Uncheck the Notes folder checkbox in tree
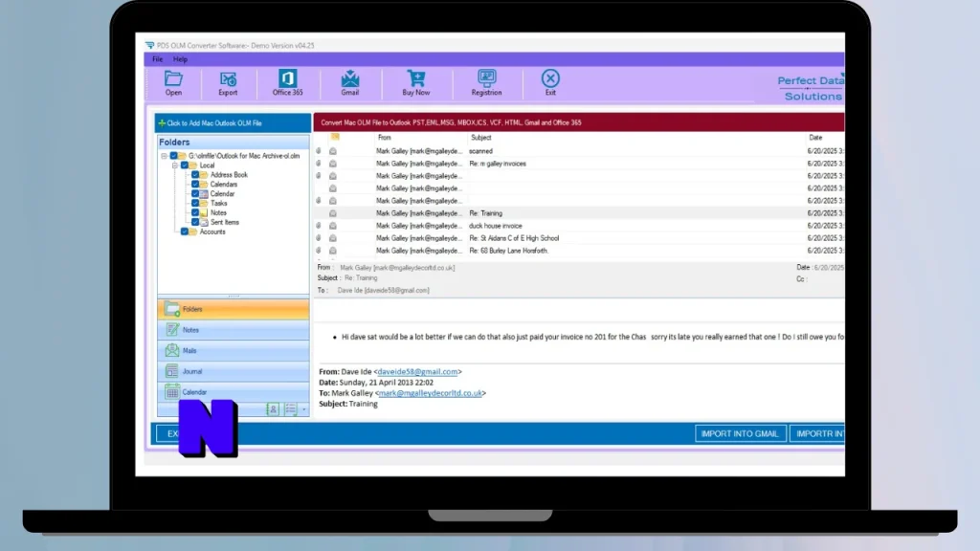Screen dimensions: 980x551 (x=195, y=212)
